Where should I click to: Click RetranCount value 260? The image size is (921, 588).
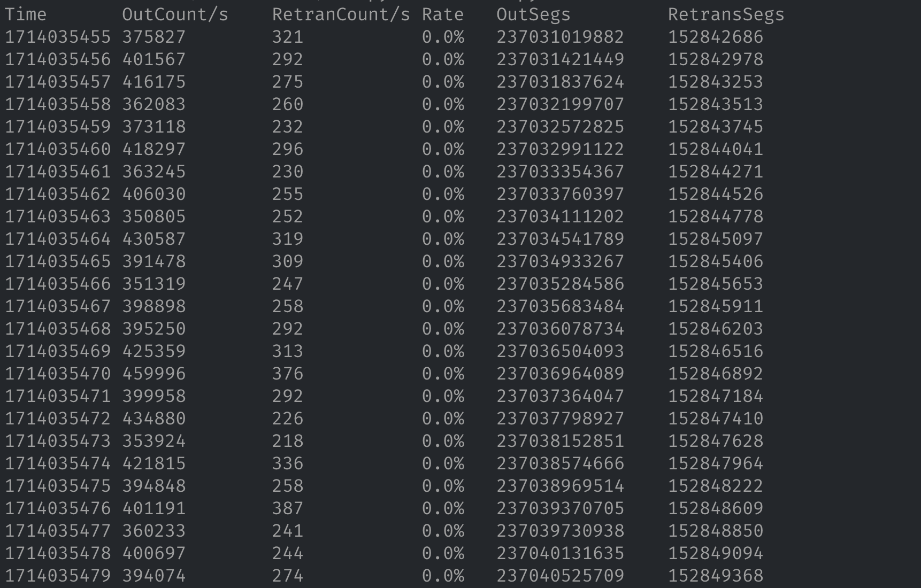[288, 104]
